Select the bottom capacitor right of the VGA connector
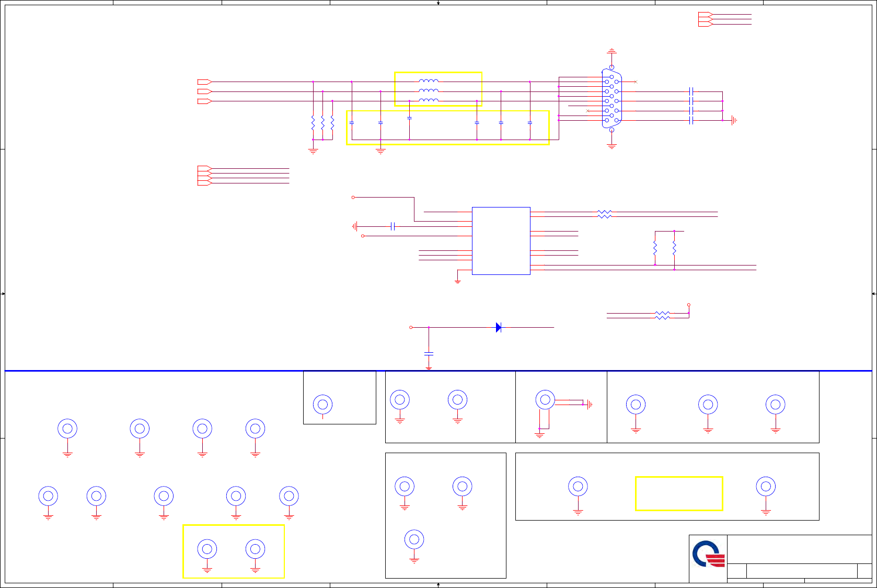Screen dimensions: 877x588 coord(691,120)
